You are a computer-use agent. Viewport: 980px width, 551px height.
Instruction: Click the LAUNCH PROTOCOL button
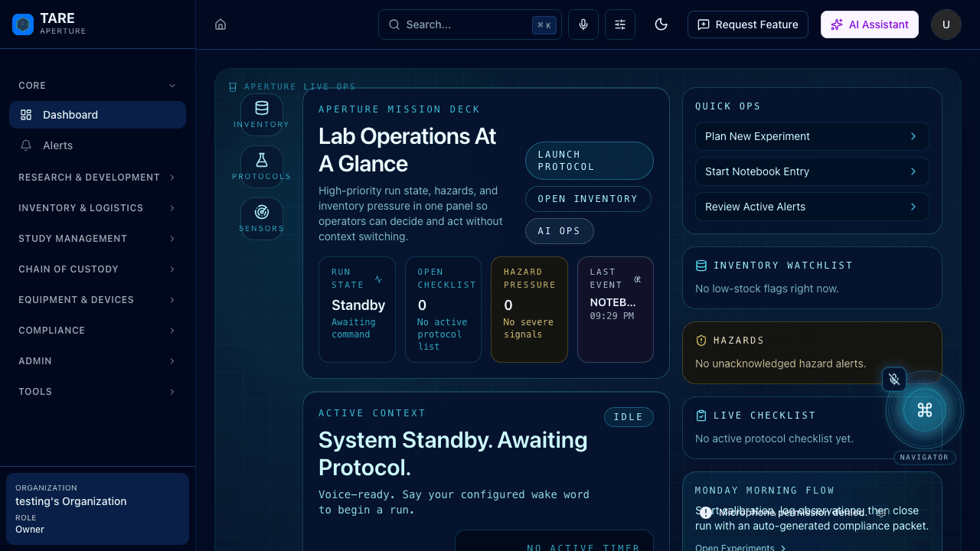tap(589, 161)
